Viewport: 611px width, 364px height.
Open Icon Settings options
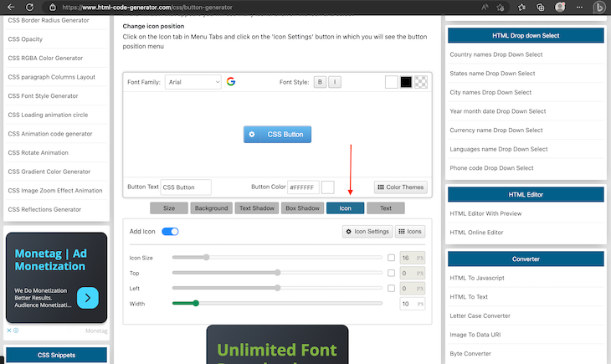click(x=367, y=231)
